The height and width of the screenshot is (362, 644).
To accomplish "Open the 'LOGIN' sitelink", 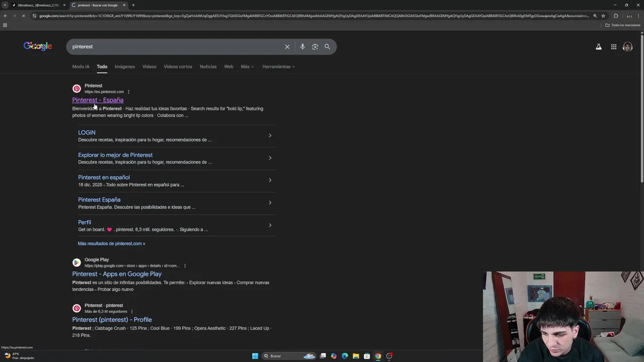I will click(x=87, y=133).
